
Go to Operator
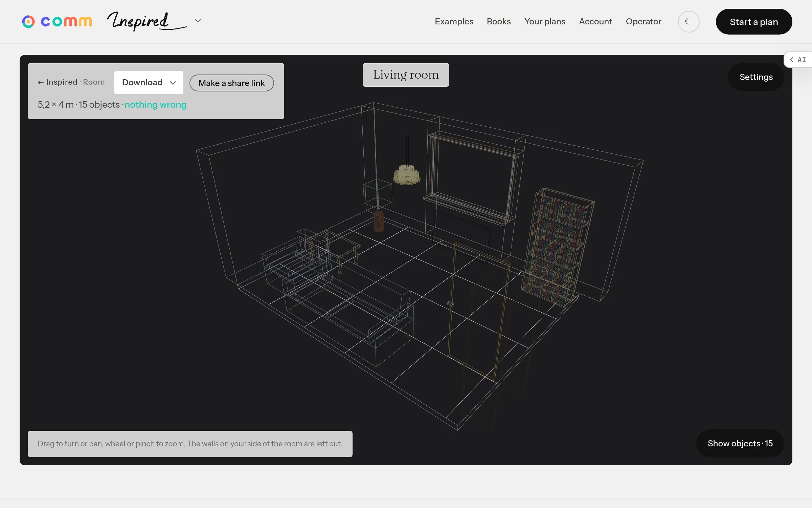pyautogui.click(x=643, y=22)
